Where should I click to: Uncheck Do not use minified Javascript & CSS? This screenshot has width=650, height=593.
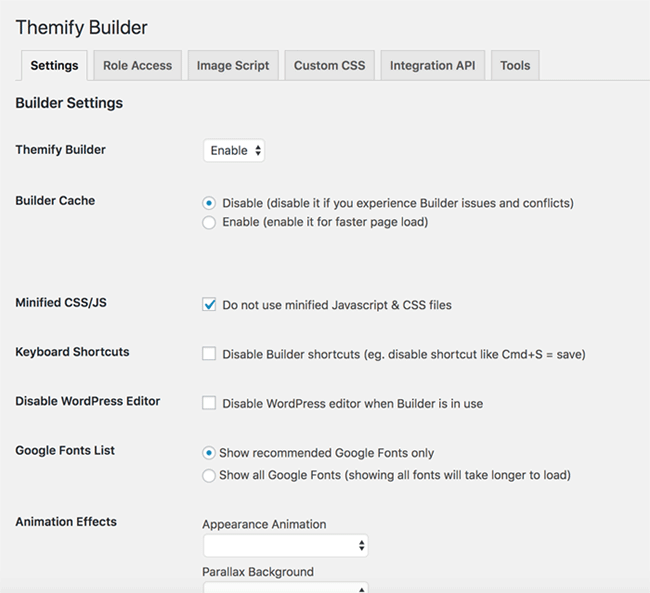click(x=209, y=305)
